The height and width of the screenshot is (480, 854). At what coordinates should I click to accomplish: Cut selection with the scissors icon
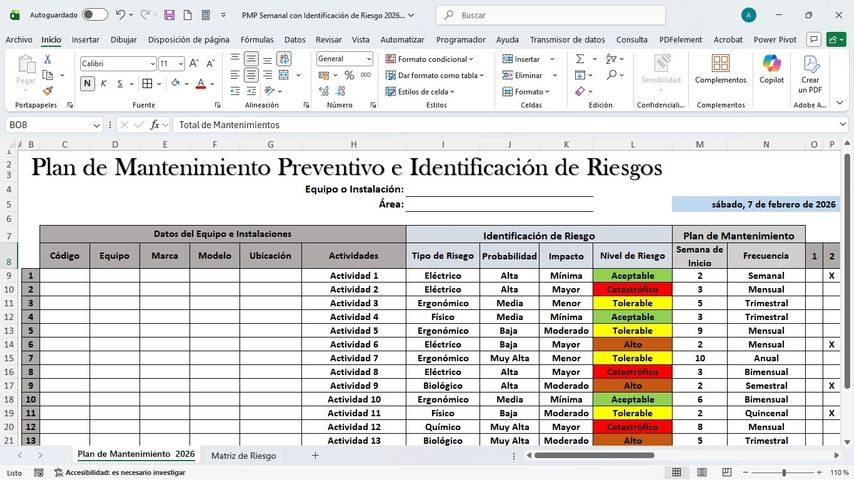coord(47,60)
